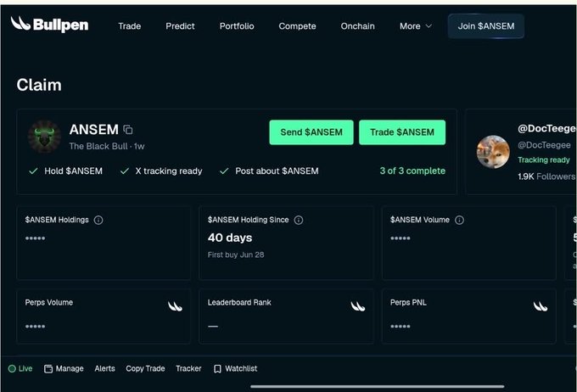Viewport: 577px width, 392px height.
Task: Click the '40 days' value
Action: click(230, 238)
